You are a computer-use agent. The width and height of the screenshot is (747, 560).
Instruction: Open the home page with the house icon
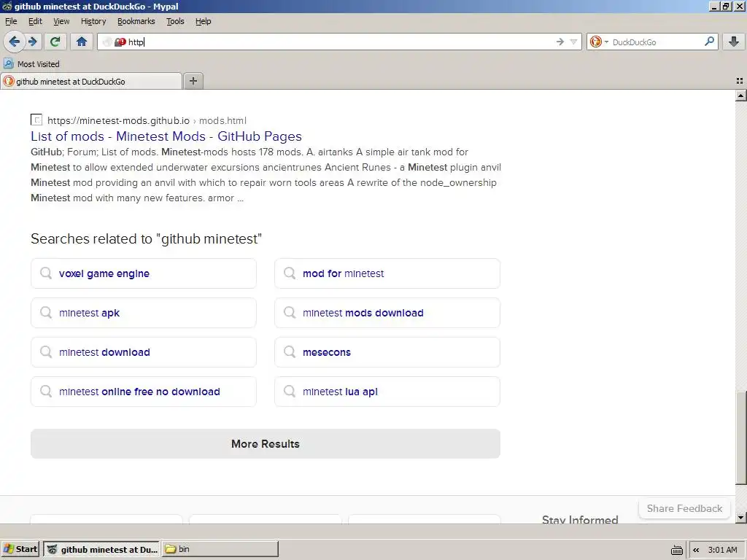[82, 42]
